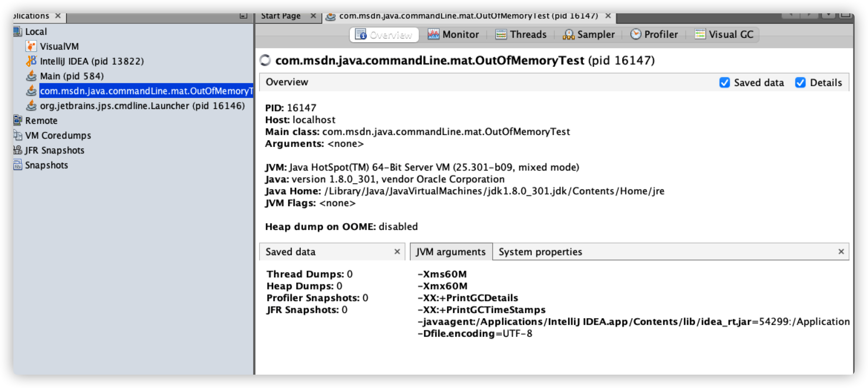This screenshot has height=388, width=868.
Task: Switch to the Threads tab
Action: point(521,34)
